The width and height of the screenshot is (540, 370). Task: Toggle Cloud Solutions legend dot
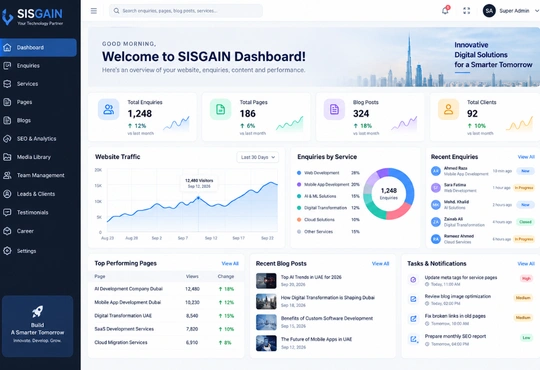click(299, 220)
